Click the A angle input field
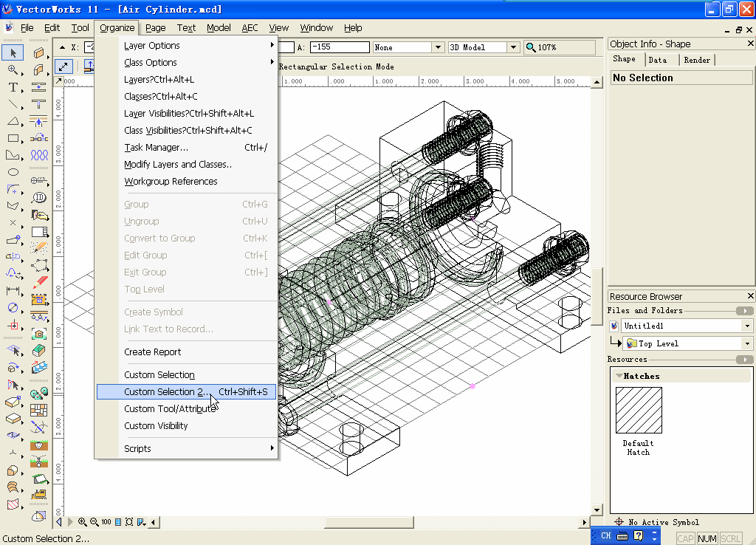 point(340,47)
